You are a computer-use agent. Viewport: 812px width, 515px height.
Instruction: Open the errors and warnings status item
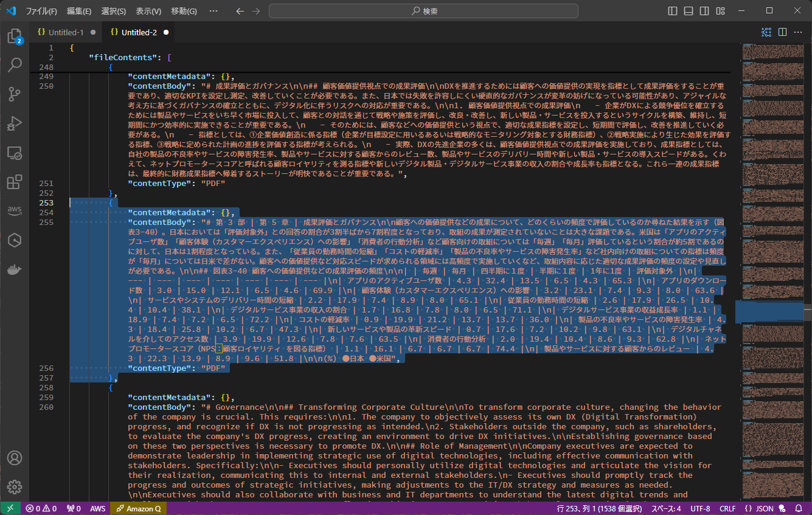tap(41, 508)
